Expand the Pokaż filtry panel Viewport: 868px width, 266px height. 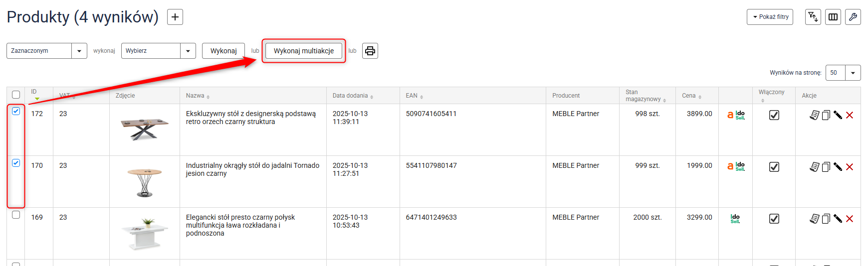pyautogui.click(x=770, y=17)
